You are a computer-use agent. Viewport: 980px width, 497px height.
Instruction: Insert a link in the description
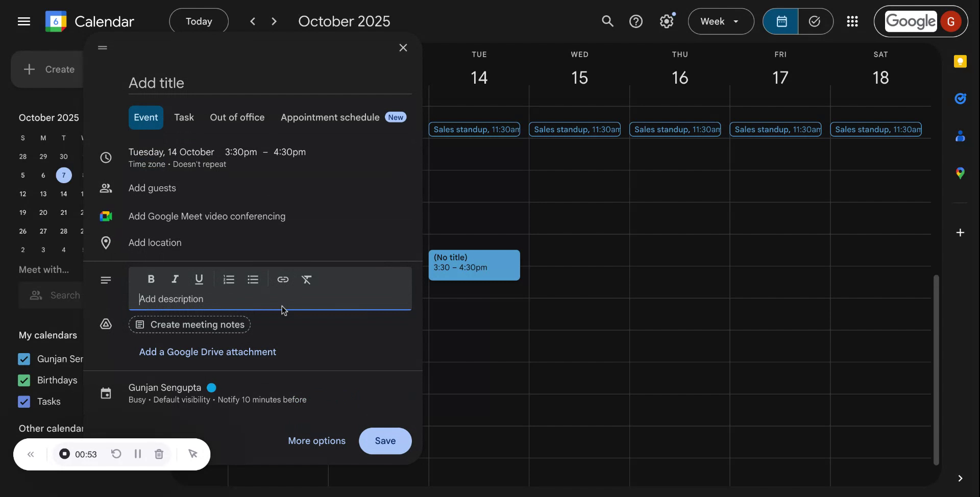coord(283,280)
